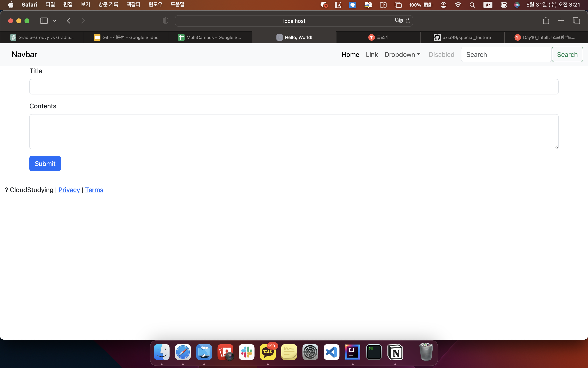
Task: Open the Day10_IntelliJ 스프링부트 tab
Action: tap(546, 37)
